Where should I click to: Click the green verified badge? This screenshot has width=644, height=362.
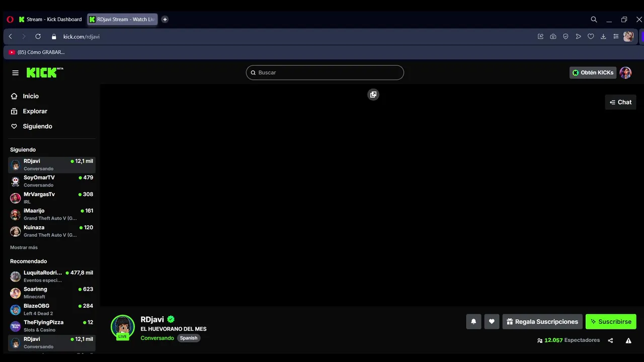[x=171, y=319]
